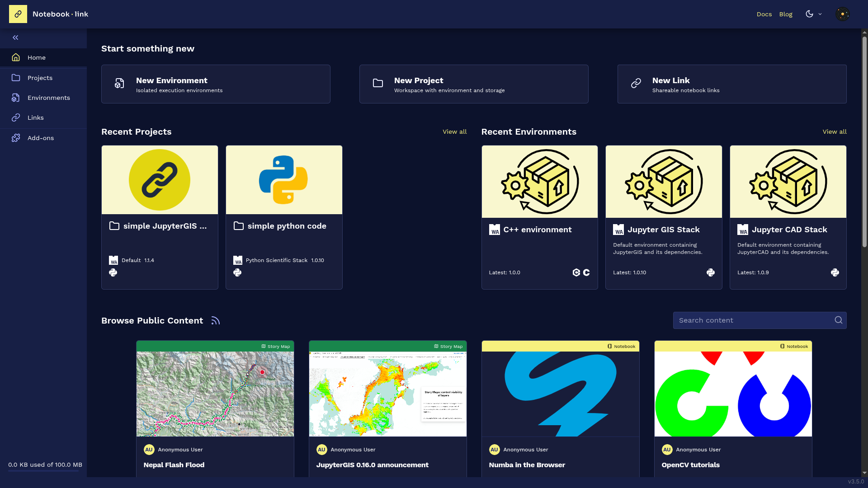Click Python icon on simple JupyterGIS card
868x488 pixels.
tap(113, 272)
